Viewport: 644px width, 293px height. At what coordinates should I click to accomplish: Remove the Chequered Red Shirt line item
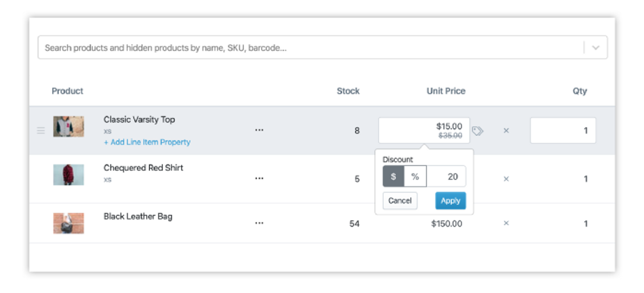coord(506,179)
